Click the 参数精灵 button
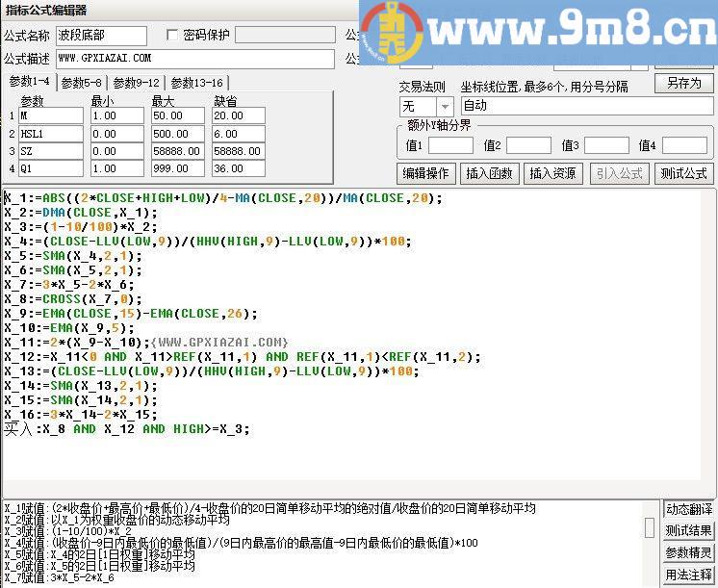 coord(689,552)
